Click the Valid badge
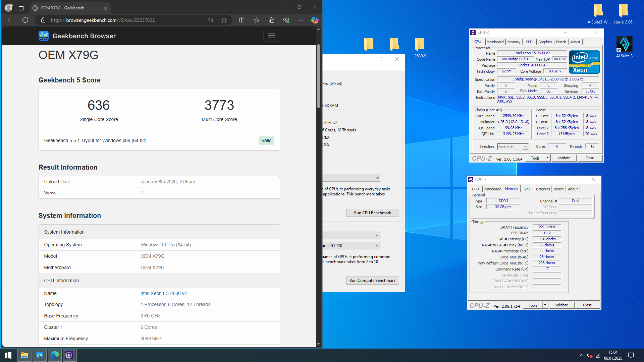 pyautogui.click(x=266, y=140)
